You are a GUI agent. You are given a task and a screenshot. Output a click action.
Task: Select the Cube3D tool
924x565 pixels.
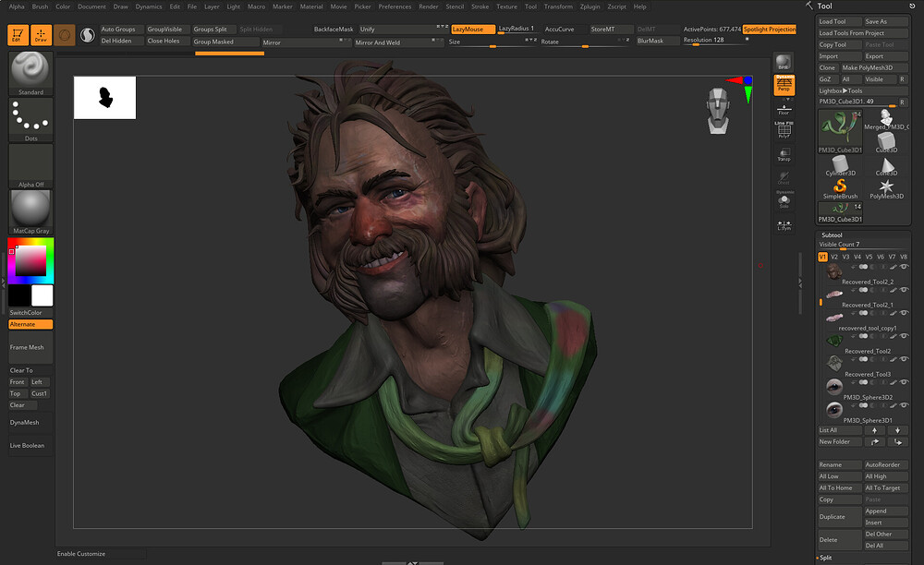pyautogui.click(x=886, y=142)
